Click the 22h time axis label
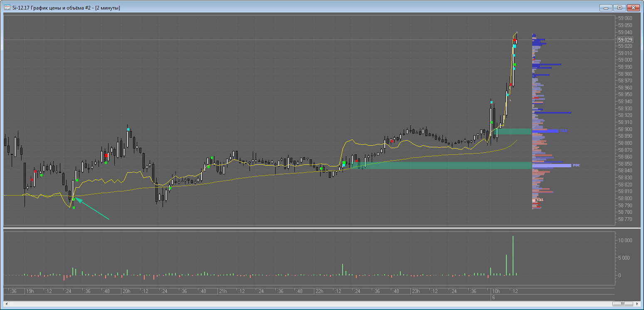 tap(319, 291)
